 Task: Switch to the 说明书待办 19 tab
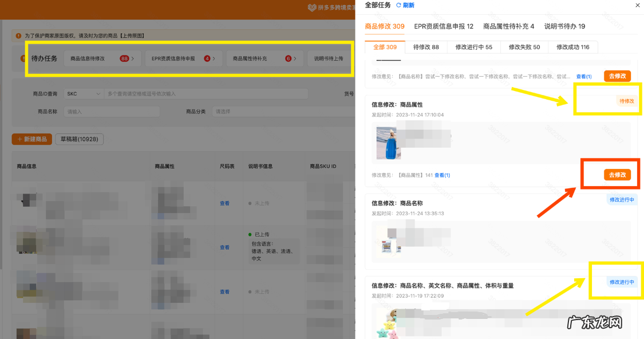(x=564, y=26)
